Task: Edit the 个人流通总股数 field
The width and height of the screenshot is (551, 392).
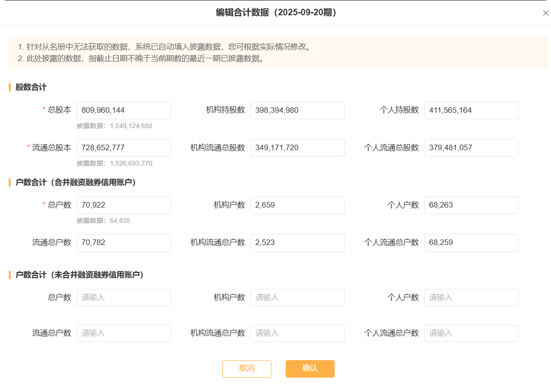Action: (471, 148)
